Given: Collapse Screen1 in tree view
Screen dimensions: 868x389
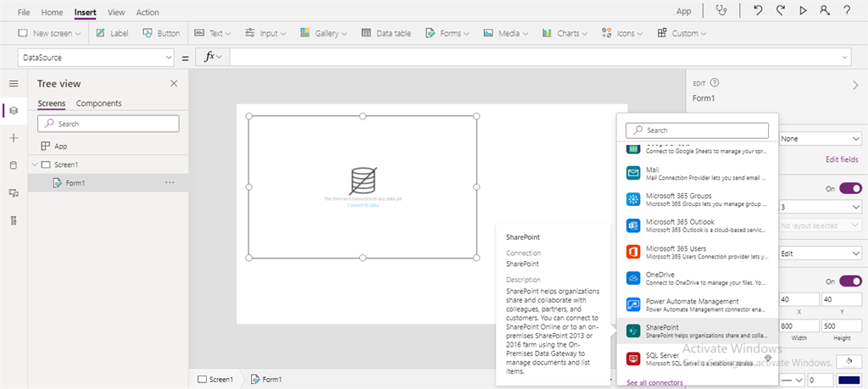Looking at the screenshot, I should click(x=34, y=164).
